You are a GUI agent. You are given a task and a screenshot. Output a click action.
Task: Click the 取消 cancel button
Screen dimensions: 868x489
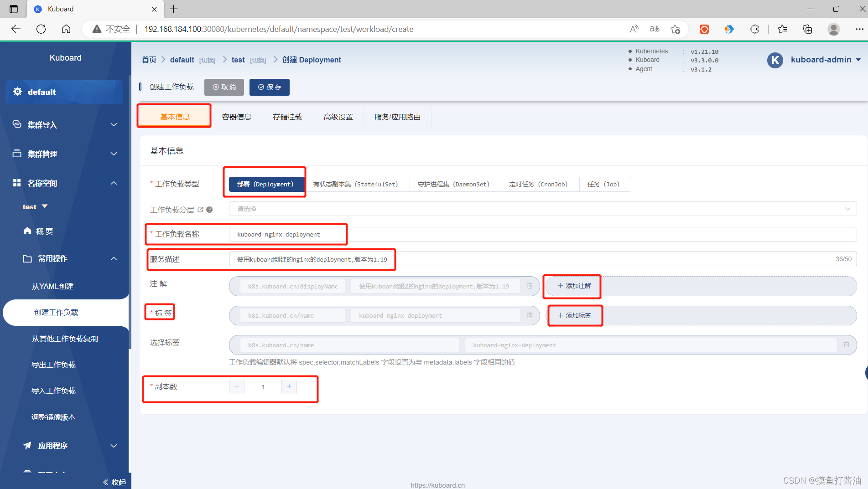coord(224,87)
